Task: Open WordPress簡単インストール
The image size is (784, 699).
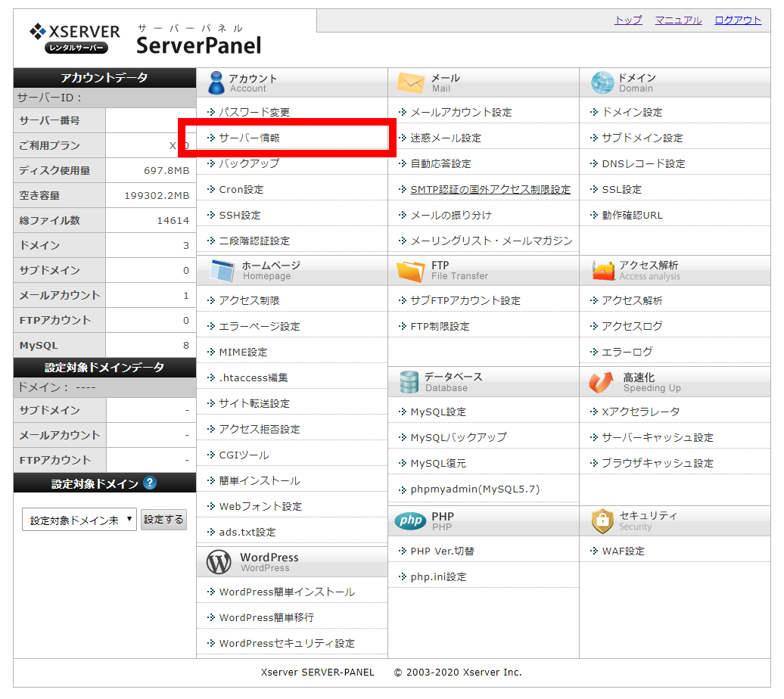Action: [x=287, y=592]
